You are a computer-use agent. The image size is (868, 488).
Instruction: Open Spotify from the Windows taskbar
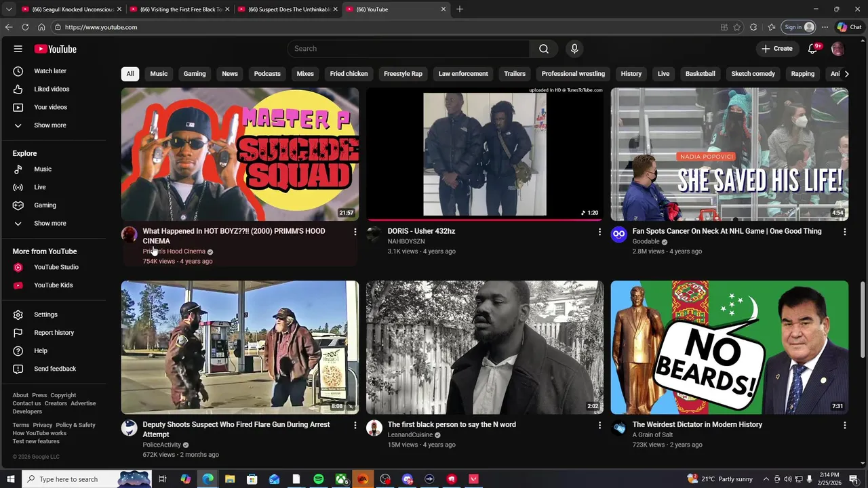pos(318,479)
